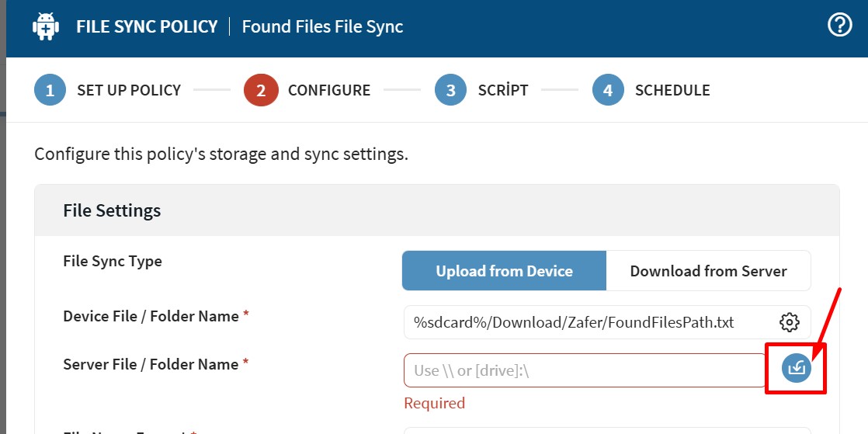Image resolution: width=868 pixels, height=434 pixels.
Task: Navigate to the SCHEDULE step label
Action: (672, 90)
